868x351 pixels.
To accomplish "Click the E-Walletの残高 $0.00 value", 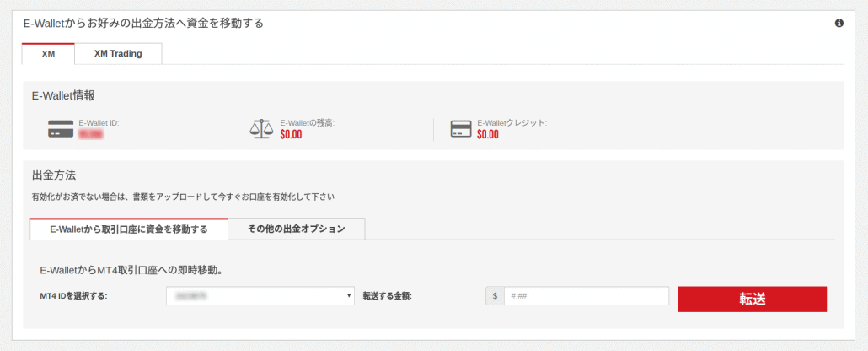I will pos(291,134).
